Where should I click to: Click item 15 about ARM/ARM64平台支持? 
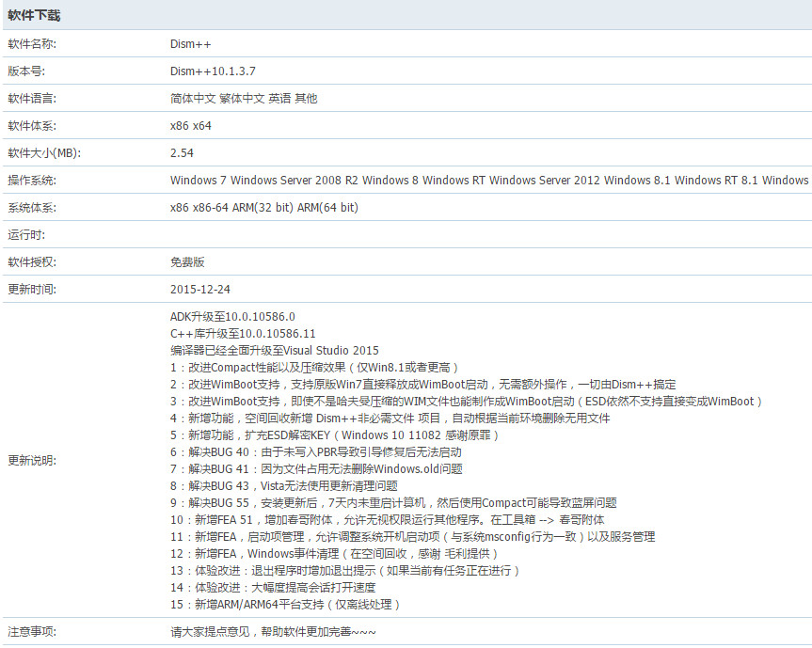285,605
